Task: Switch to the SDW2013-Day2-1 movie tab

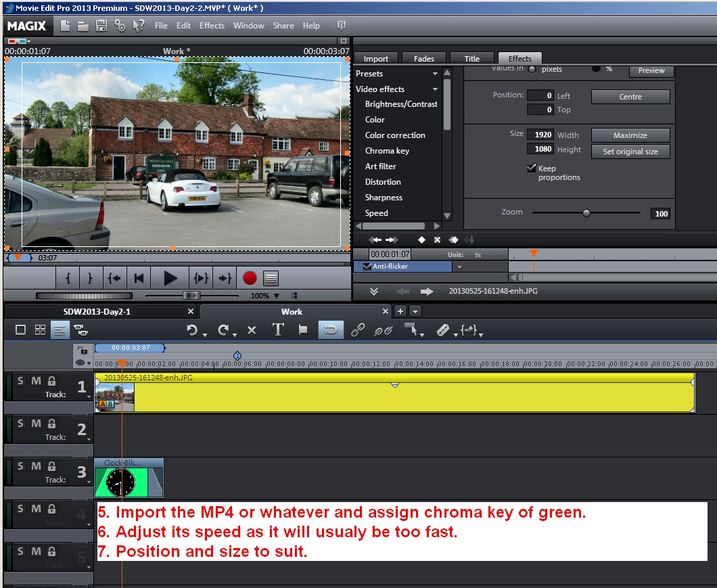Action: click(x=97, y=312)
